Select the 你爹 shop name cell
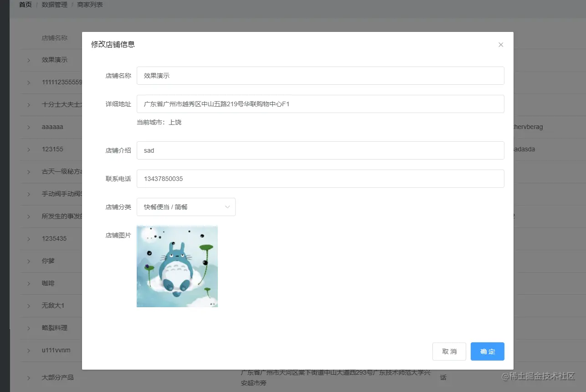Viewport: 586px width, 392px height. pos(48,261)
